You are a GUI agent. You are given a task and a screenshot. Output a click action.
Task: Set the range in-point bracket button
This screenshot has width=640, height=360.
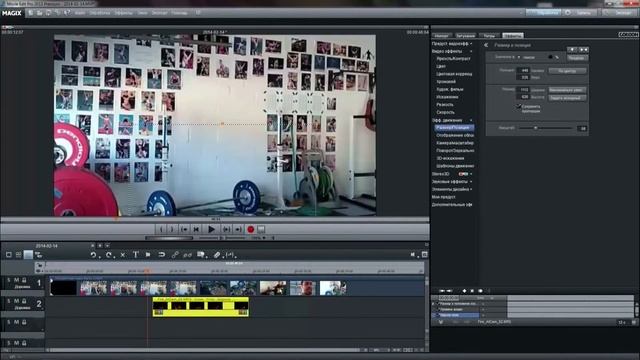click(161, 229)
